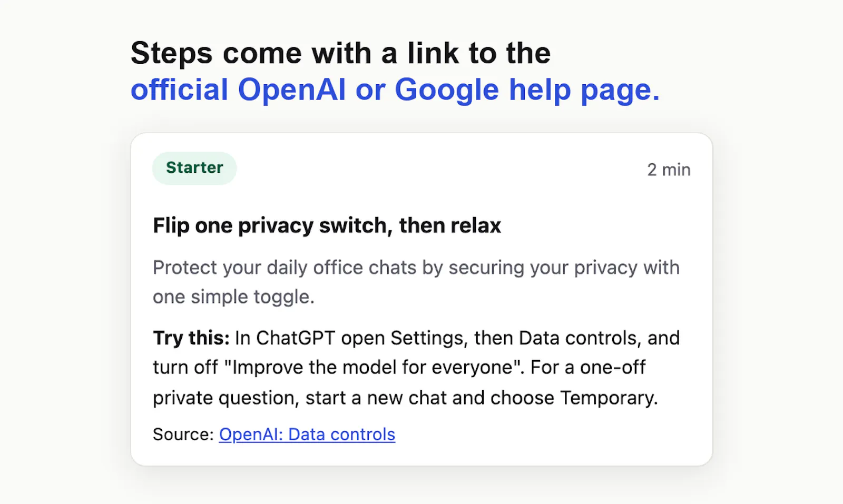843x504 pixels.
Task: Click 'For a one-off' phrase in instructions
Action: [x=587, y=367]
